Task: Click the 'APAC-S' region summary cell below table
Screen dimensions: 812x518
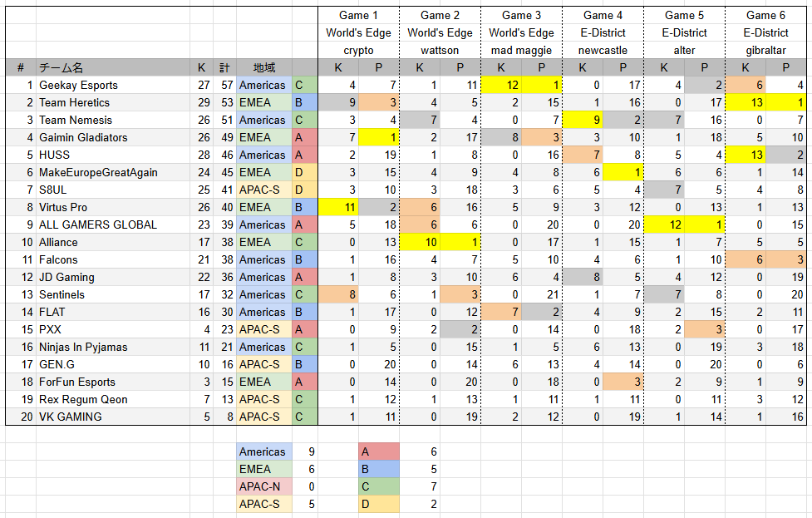Action: click(x=264, y=504)
